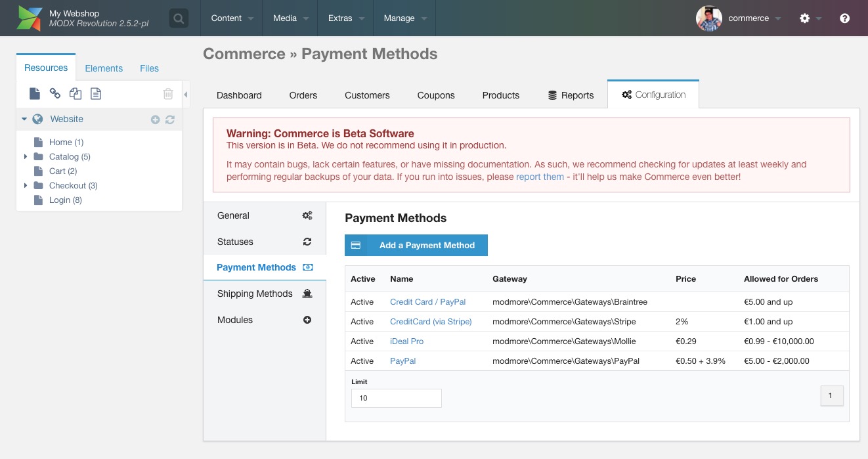The width and height of the screenshot is (868, 459).
Task: Create a new symlink icon
Action: click(x=76, y=94)
